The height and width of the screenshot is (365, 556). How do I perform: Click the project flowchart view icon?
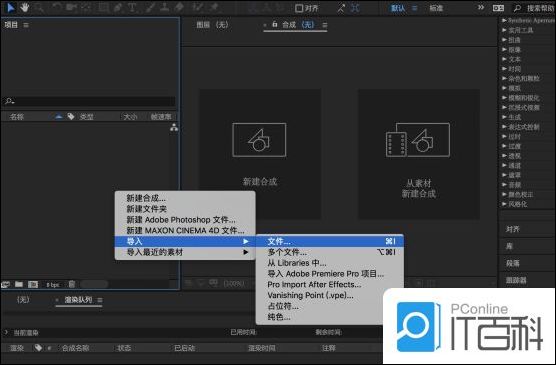click(174, 128)
